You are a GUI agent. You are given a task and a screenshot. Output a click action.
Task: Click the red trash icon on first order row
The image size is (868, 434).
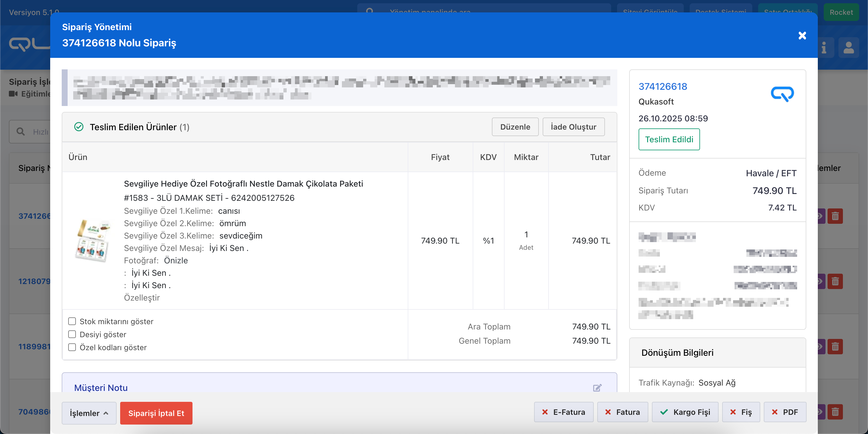(x=835, y=216)
